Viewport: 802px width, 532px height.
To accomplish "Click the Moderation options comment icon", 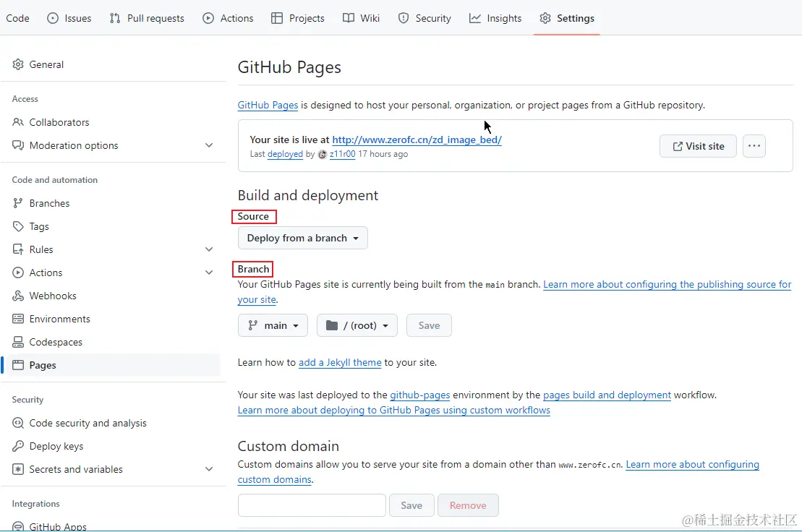I will point(18,145).
